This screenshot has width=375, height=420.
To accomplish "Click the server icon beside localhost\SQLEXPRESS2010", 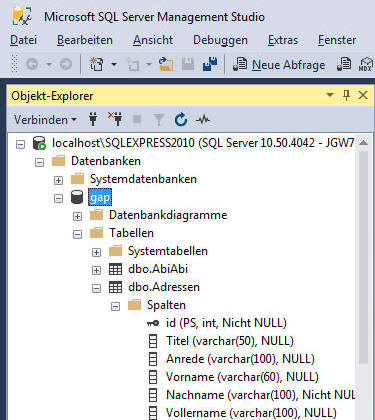I will coord(39,143).
